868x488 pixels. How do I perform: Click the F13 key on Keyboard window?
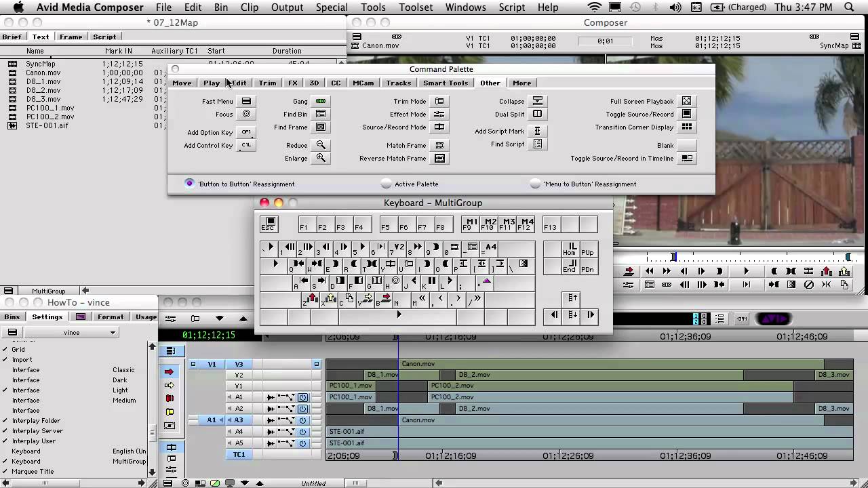tap(551, 224)
